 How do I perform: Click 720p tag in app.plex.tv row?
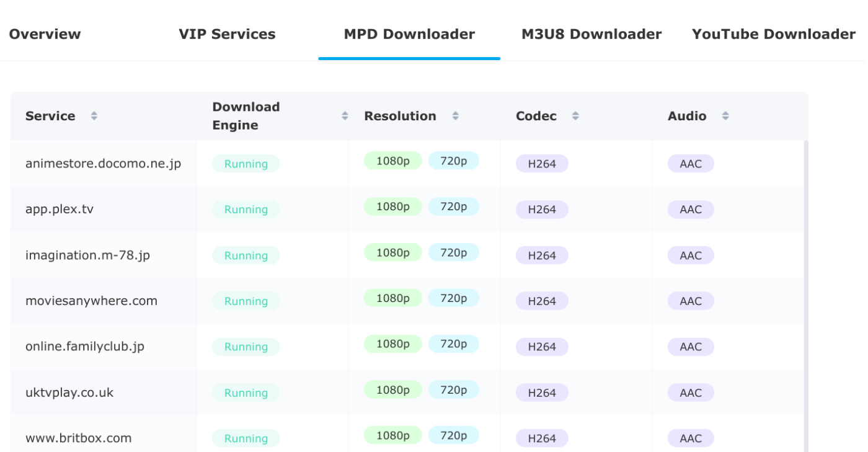pyautogui.click(x=454, y=206)
